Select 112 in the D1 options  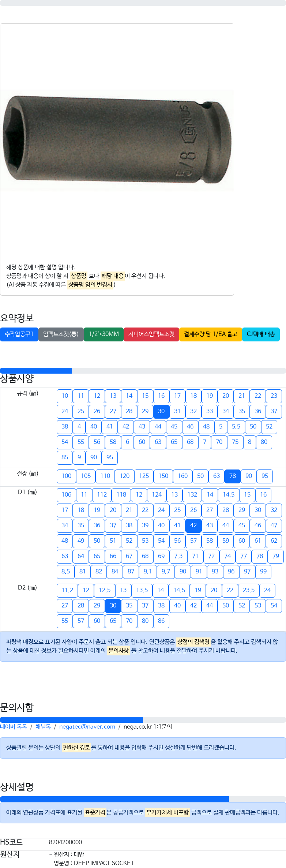[102, 495]
